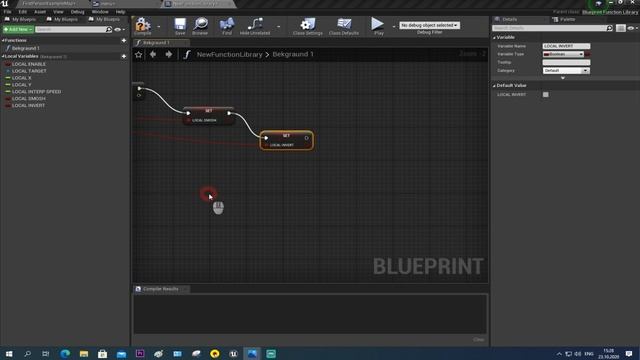Select the LOCAL SMOSH variable
Image resolution: width=640 pixels, height=360 pixels.
coord(29,99)
